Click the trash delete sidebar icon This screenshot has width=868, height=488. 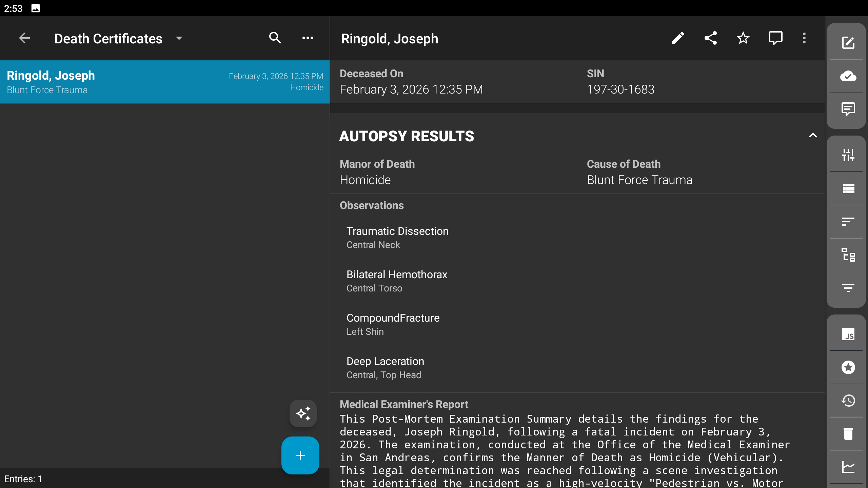coord(848,433)
